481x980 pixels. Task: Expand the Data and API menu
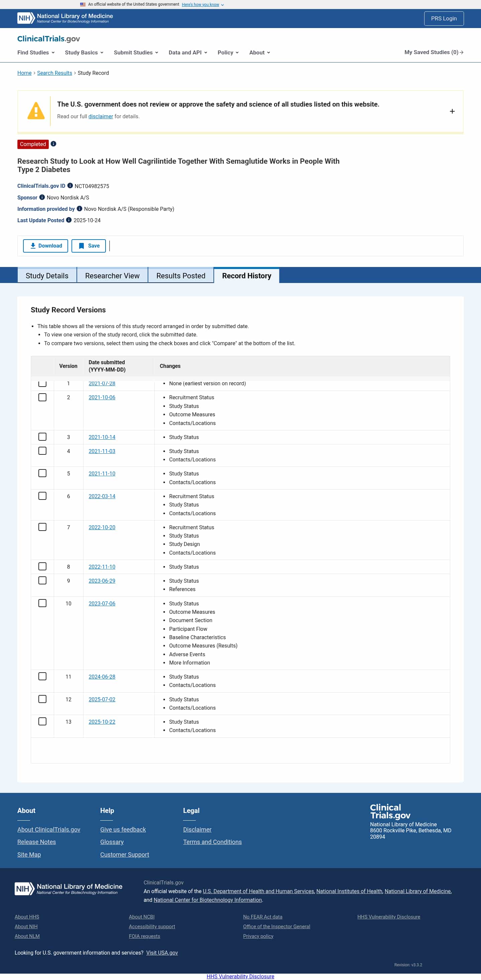point(188,52)
